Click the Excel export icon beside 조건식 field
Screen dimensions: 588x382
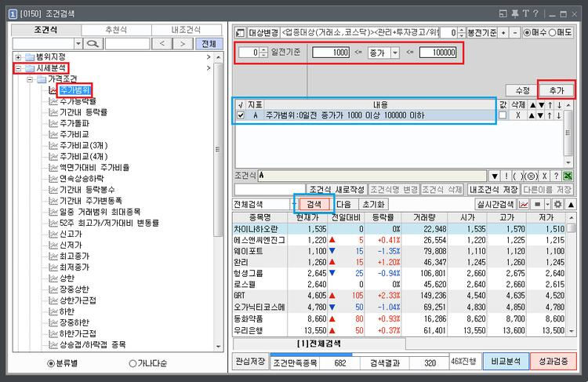[x=568, y=176]
